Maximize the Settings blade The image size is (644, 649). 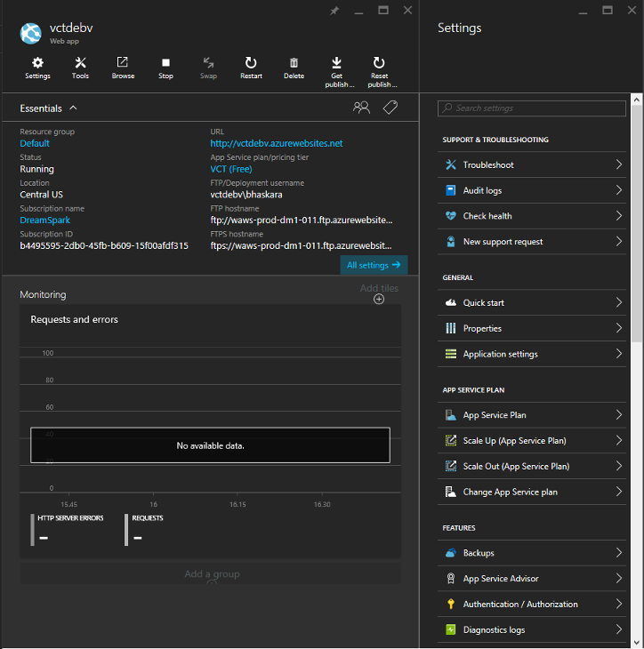coord(608,11)
